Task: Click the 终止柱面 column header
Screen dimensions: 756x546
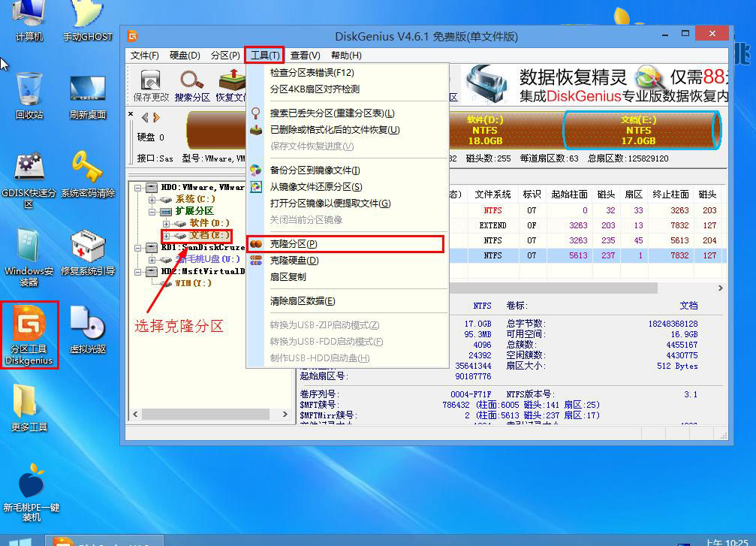Action: pos(670,195)
